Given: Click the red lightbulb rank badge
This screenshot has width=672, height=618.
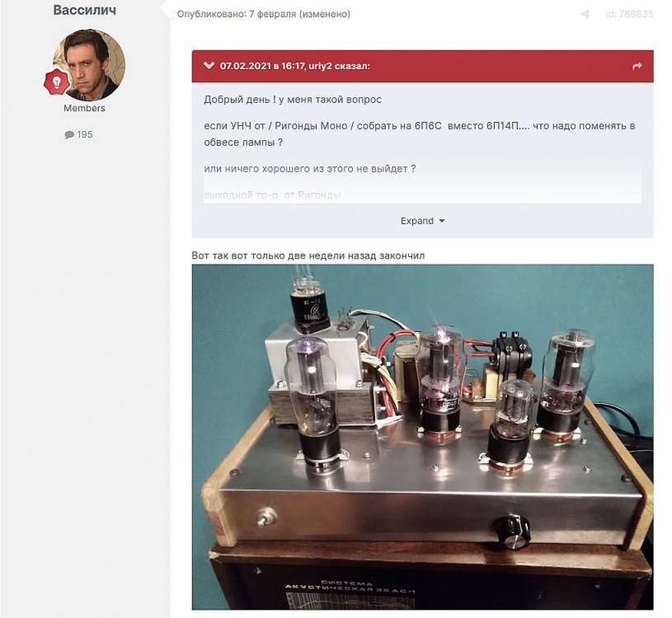Looking at the screenshot, I should pos(57,82).
